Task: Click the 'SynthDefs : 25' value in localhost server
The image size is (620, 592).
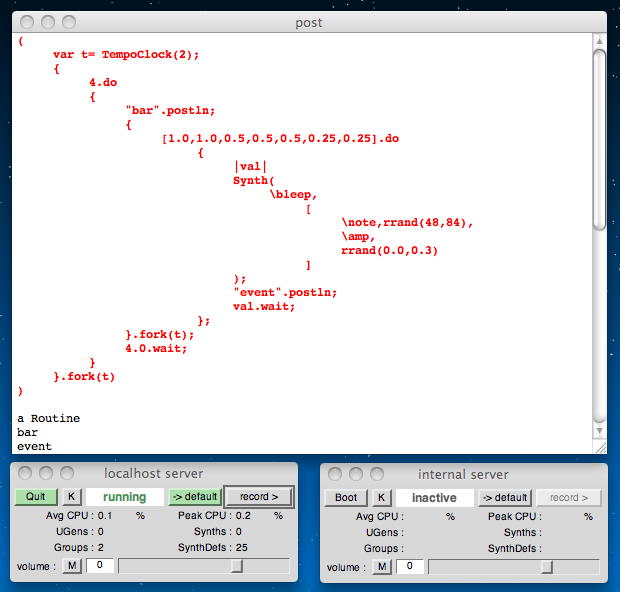Action: (213, 547)
